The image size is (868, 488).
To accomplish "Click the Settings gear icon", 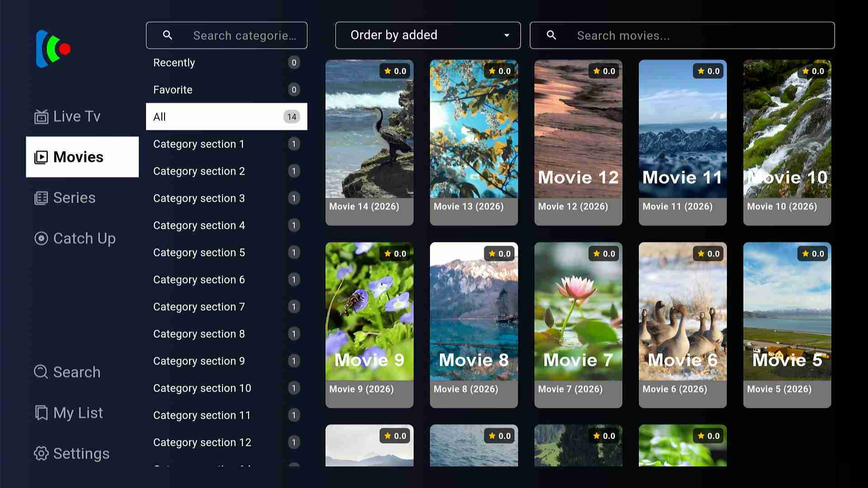I will click(41, 453).
